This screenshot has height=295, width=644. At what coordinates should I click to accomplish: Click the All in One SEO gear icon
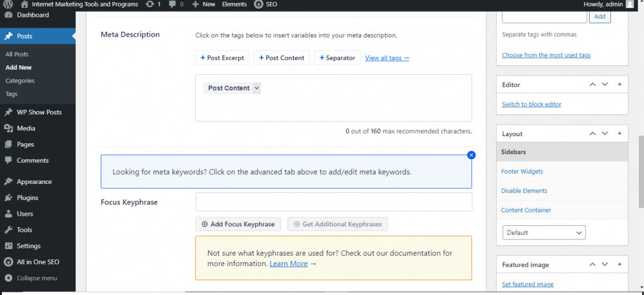[8, 262]
